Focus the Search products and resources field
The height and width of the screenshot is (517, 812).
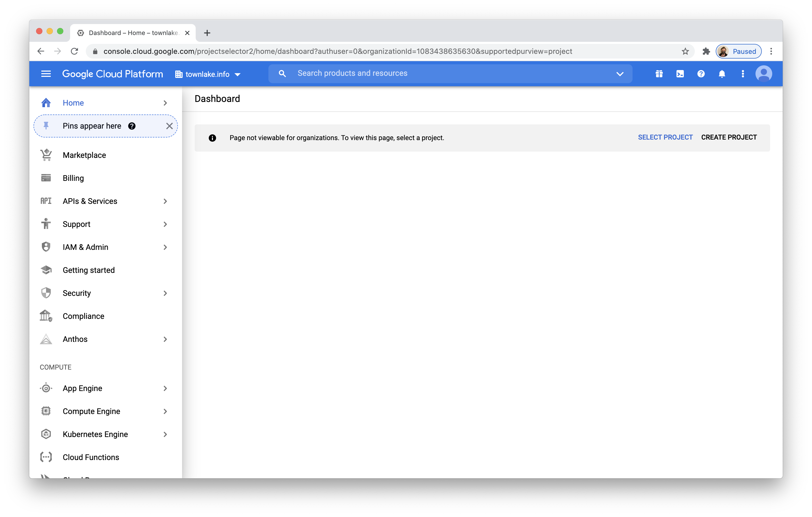pyautogui.click(x=450, y=73)
